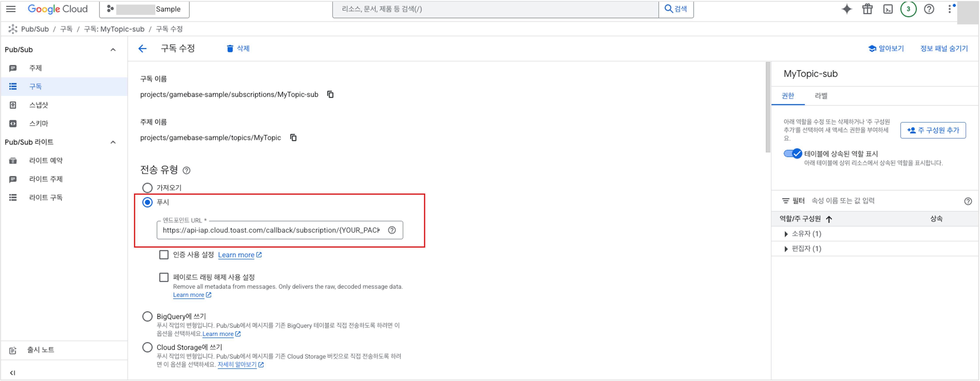Open Learn more beside 인증 사용 설정
Image resolution: width=980 pixels, height=381 pixels.
[x=237, y=255]
